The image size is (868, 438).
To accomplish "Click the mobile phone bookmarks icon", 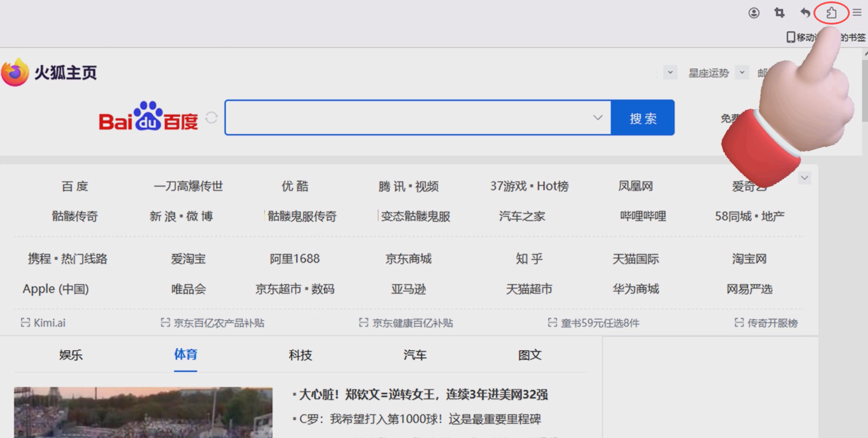I will coord(790,37).
